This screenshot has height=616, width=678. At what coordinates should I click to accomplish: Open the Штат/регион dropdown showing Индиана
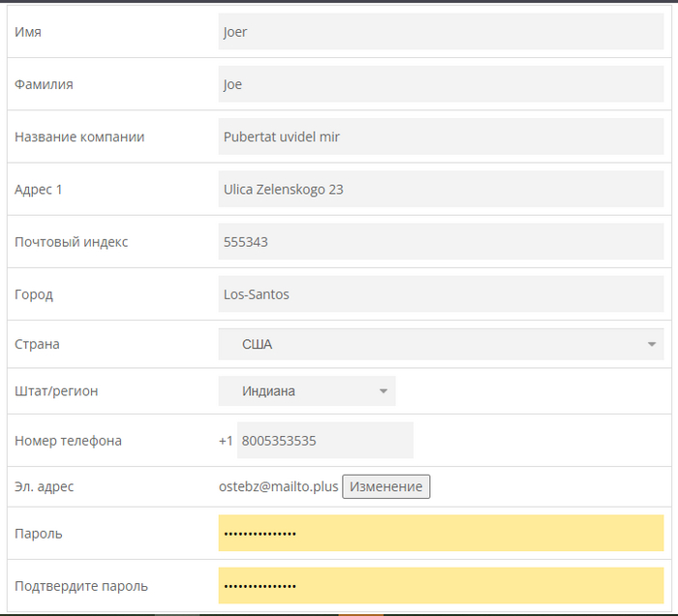coord(307,390)
